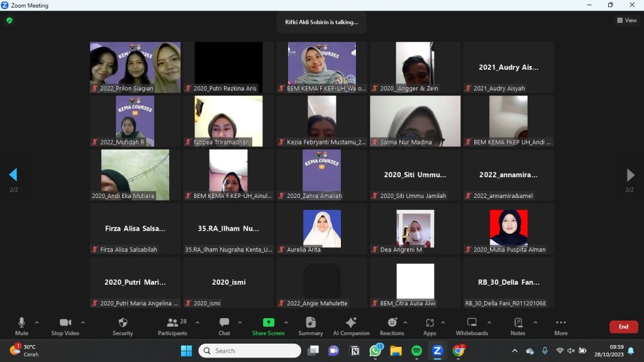Screen dimensions: 644x362
Task: Open the Chat panel
Action: click(x=224, y=326)
